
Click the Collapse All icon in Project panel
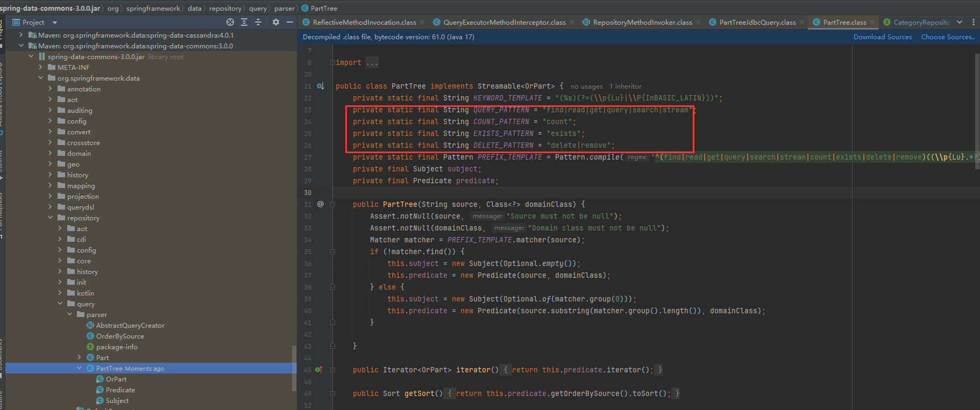[x=258, y=22]
